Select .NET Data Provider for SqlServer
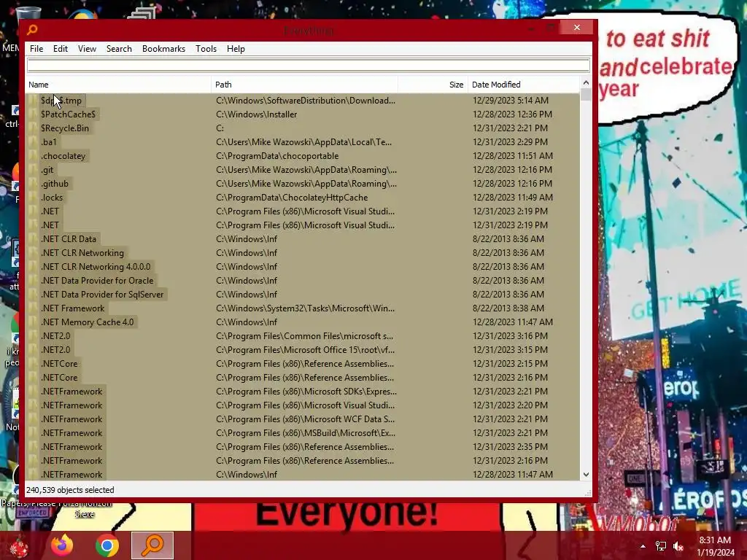 [x=102, y=295]
